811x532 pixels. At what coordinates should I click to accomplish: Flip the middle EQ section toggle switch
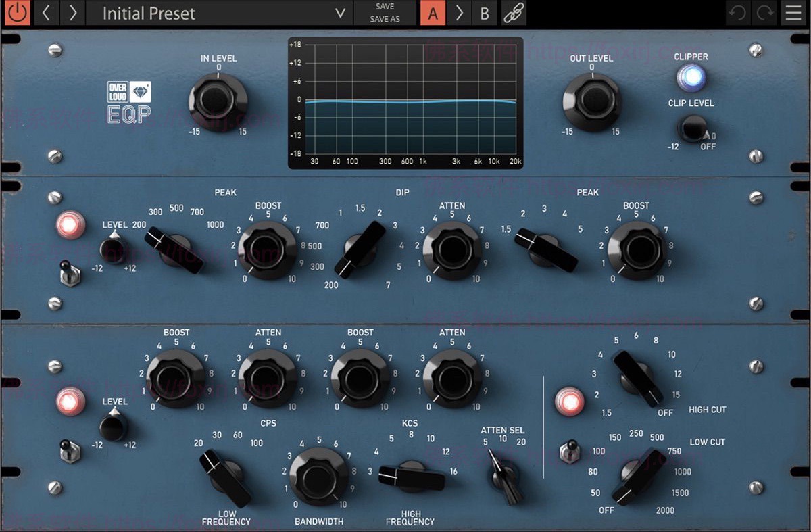tap(69, 272)
